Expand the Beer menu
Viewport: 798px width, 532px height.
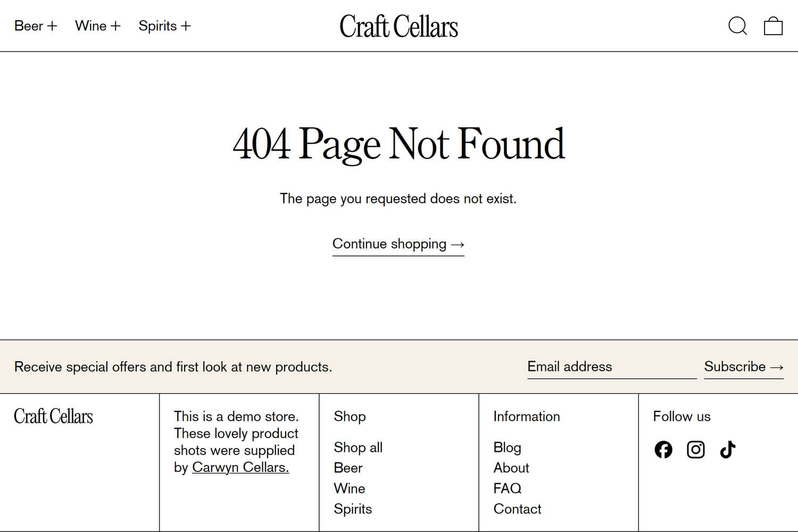click(x=35, y=26)
